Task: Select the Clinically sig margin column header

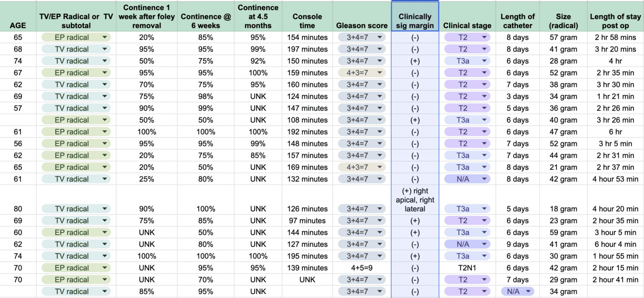Action: tap(415, 21)
